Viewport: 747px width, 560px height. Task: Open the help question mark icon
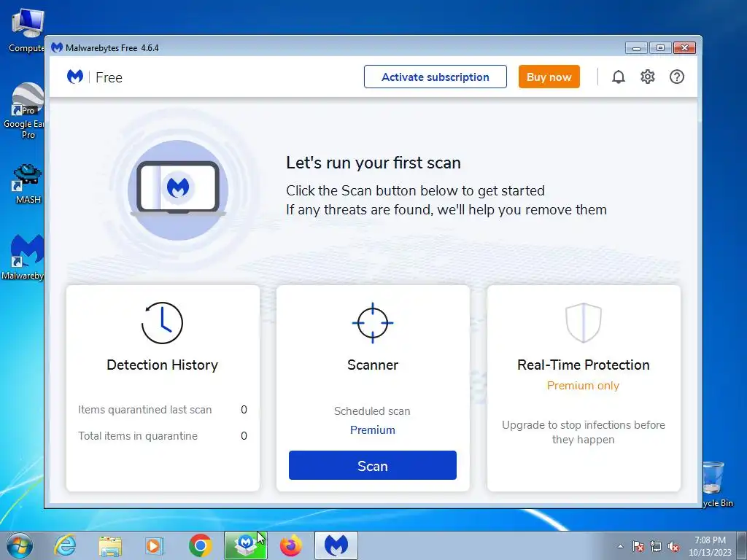(676, 77)
